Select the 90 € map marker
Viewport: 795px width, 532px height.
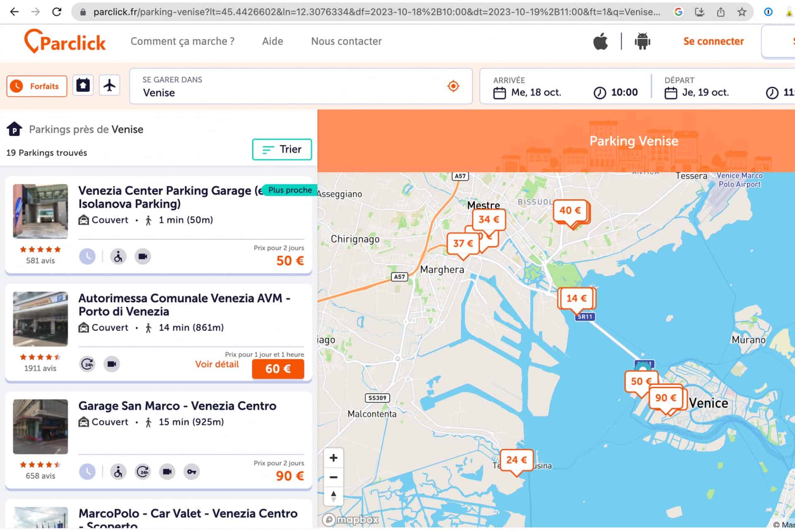click(665, 398)
